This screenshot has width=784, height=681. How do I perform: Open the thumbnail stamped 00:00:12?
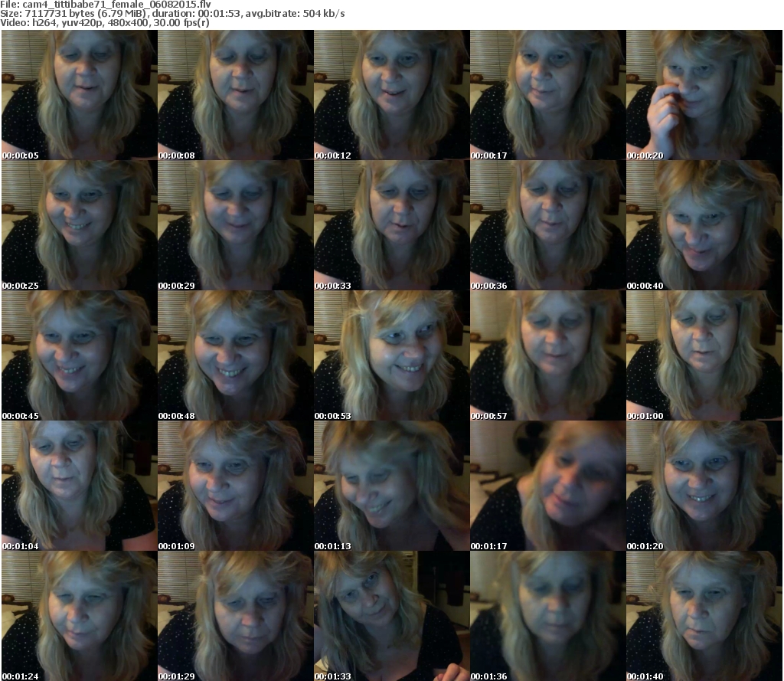391,95
